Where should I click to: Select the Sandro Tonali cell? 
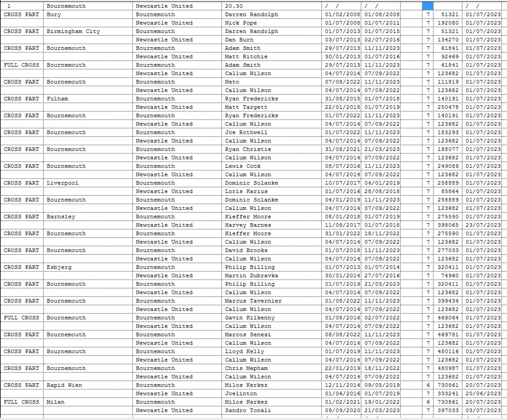pyautogui.click(x=272, y=411)
